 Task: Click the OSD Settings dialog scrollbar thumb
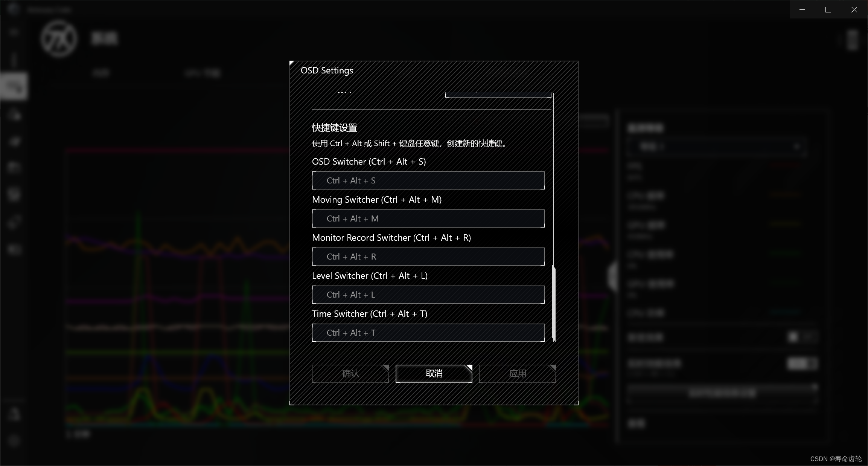click(554, 303)
